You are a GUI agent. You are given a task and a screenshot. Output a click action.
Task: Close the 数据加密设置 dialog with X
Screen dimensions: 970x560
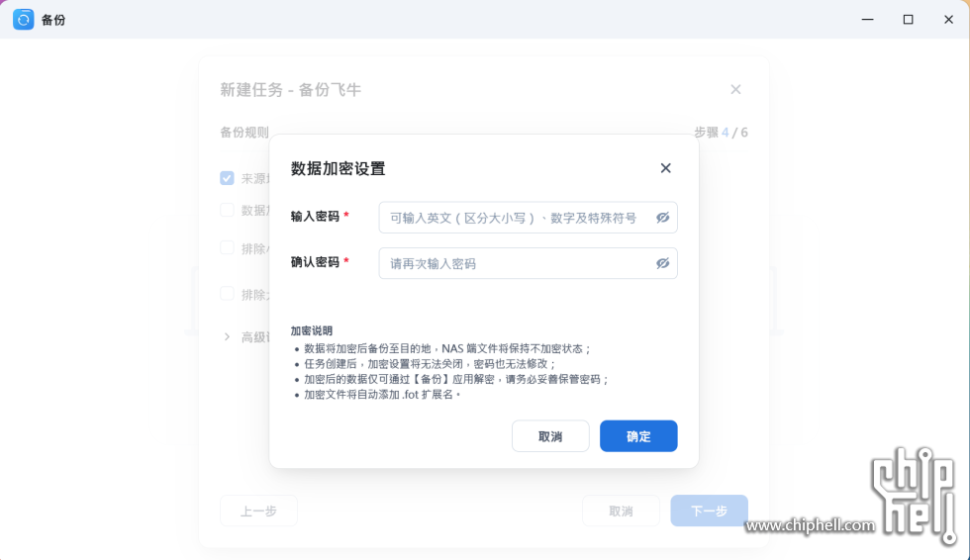coord(665,168)
